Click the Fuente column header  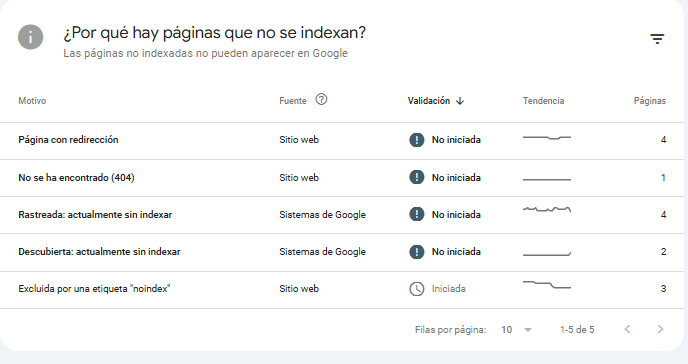tap(293, 101)
